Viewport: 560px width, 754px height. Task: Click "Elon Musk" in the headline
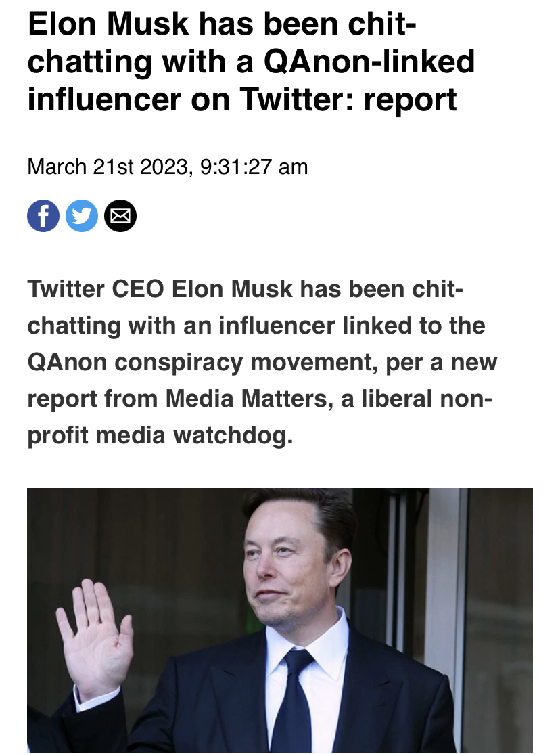(x=109, y=24)
